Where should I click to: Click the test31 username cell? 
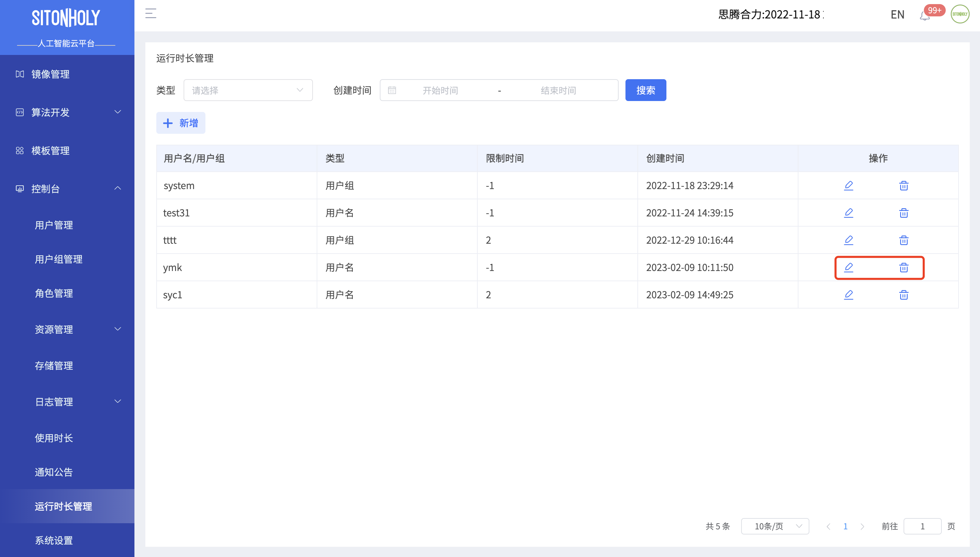coord(236,213)
